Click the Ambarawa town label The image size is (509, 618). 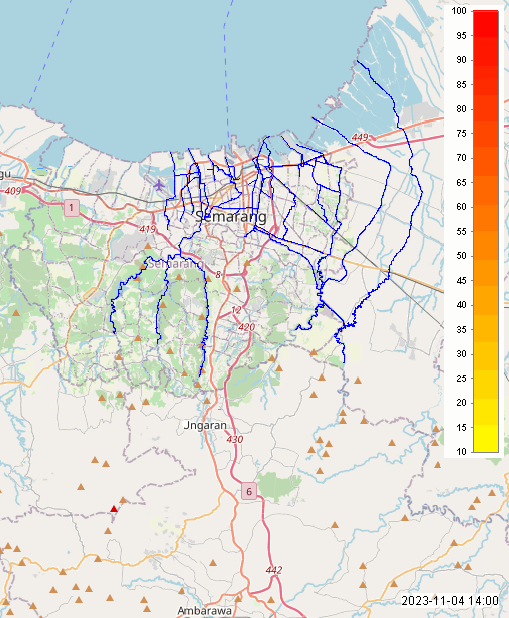(x=204, y=611)
